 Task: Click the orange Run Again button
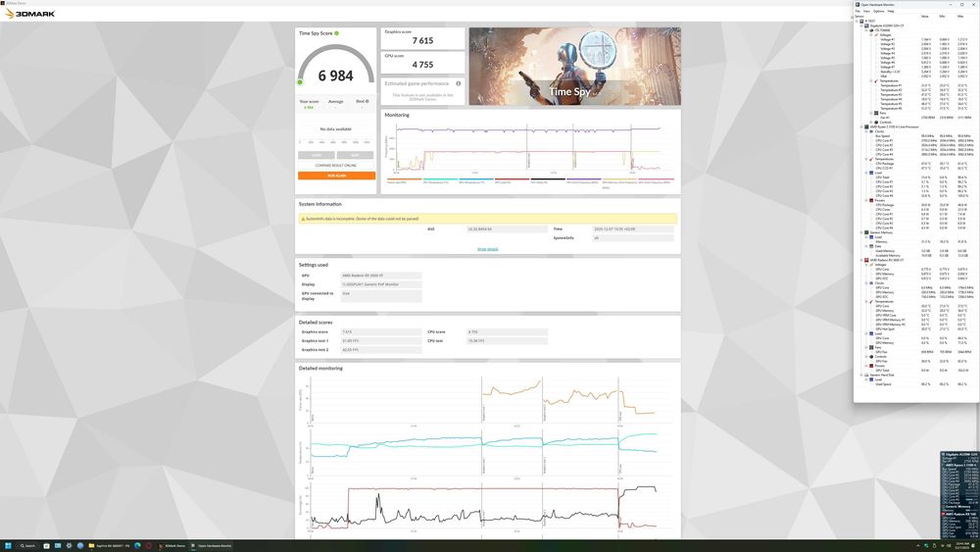click(336, 176)
